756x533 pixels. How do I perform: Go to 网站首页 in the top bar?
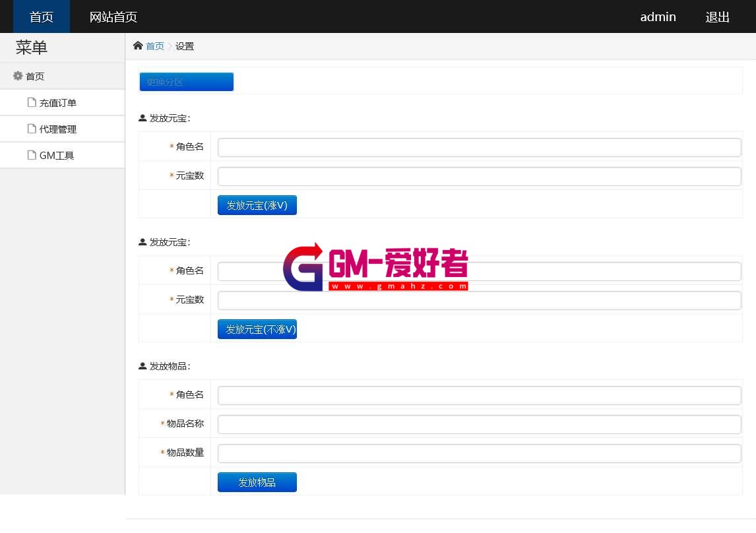point(113,16)
